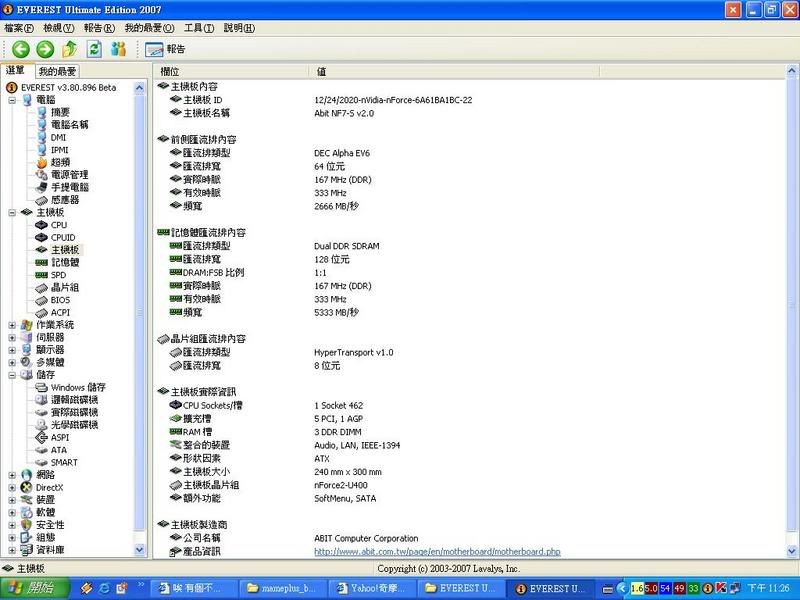Expand the 作業系統 operating system node
Screen dimensions: 800x600
[x=12, y=325]
